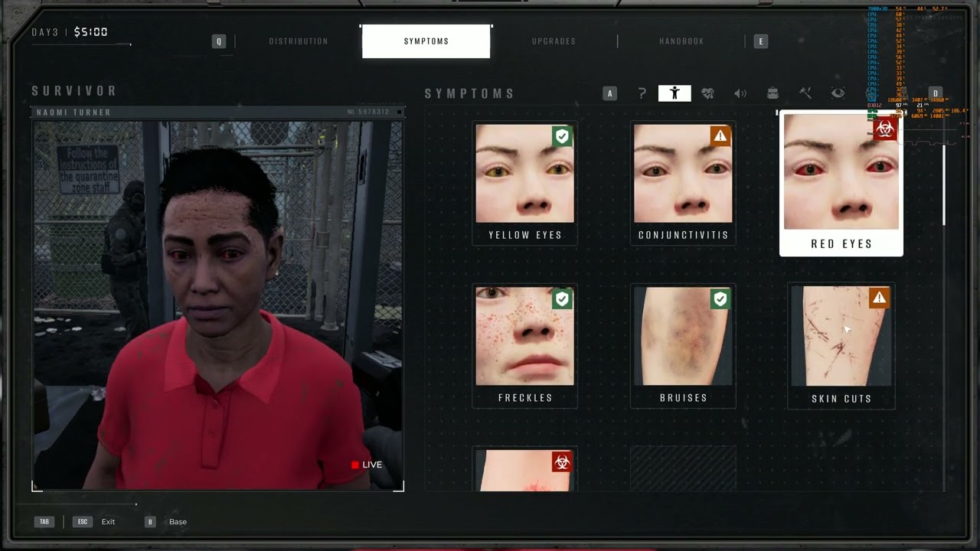The image size is (980, 551).
Task: Open the eye scanner category
Action: (x=838, y=93)
